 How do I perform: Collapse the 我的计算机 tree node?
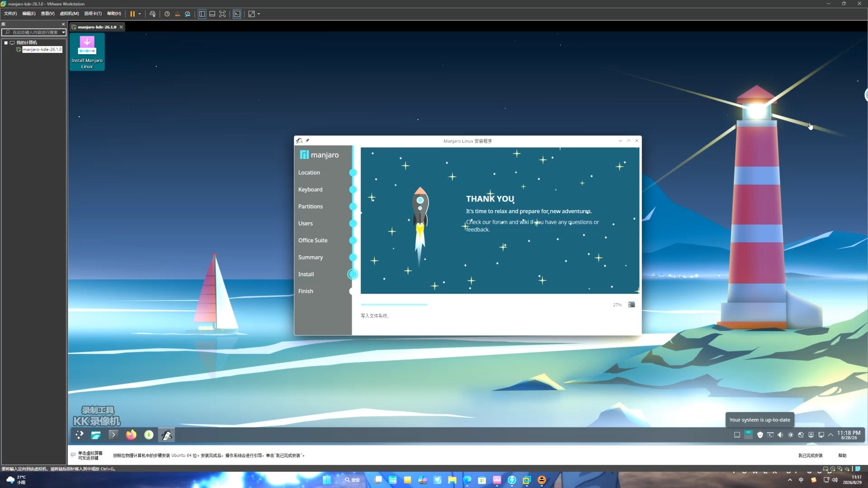click(6, 42)
